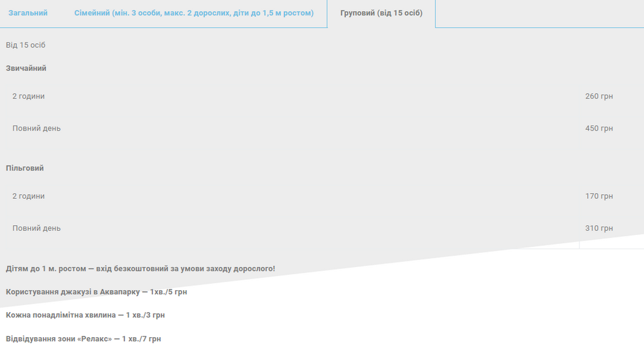644x361 pixels.
Task: Click the '1 хв./7 грн' Релакс rate
Action: (144, 338)
